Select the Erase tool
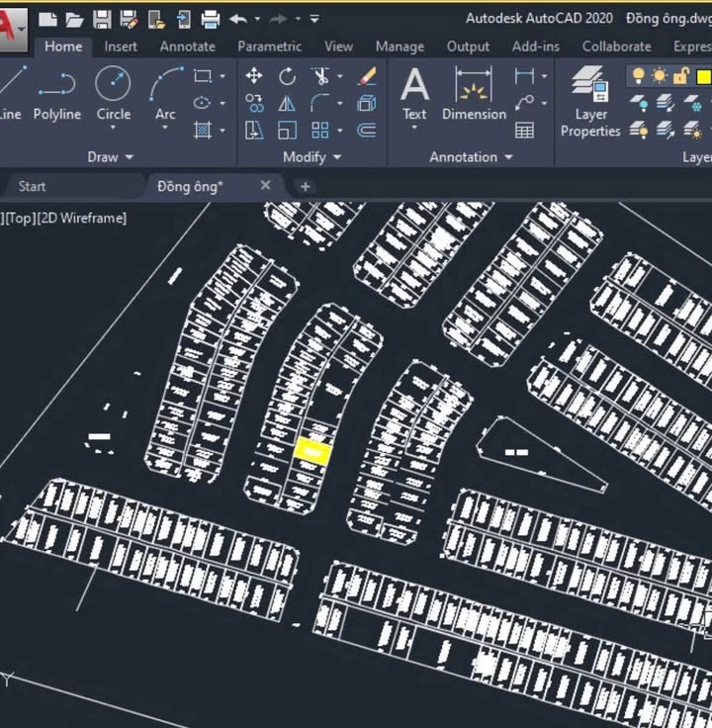The width and height of the screenshot is (712, 728). (367, 76)
